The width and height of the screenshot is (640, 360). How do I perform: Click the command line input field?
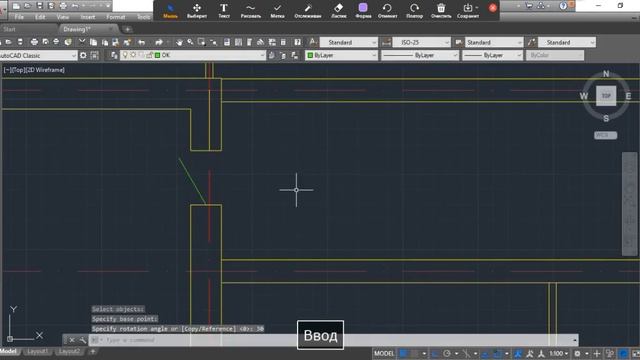332,340
